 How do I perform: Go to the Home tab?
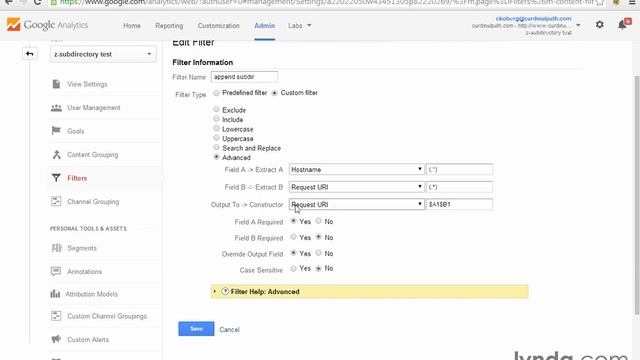click(132, 26)
